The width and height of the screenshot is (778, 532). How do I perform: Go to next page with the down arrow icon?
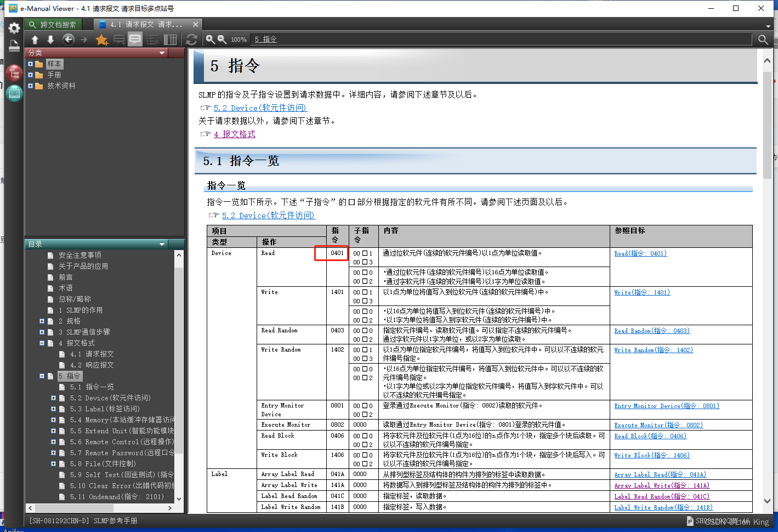coord(50,39)
